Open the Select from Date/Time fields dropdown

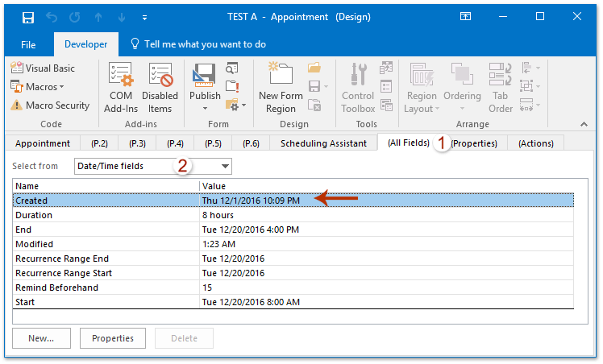click(153, 166)
